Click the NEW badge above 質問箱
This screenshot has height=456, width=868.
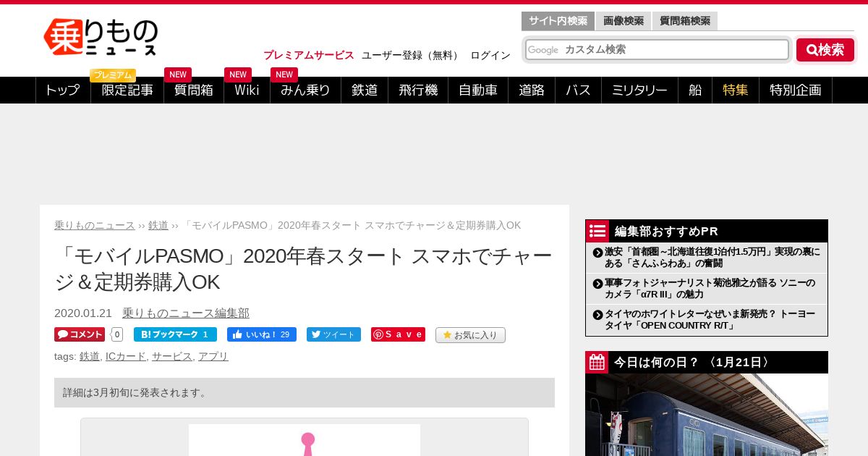[x=178, y=75]
